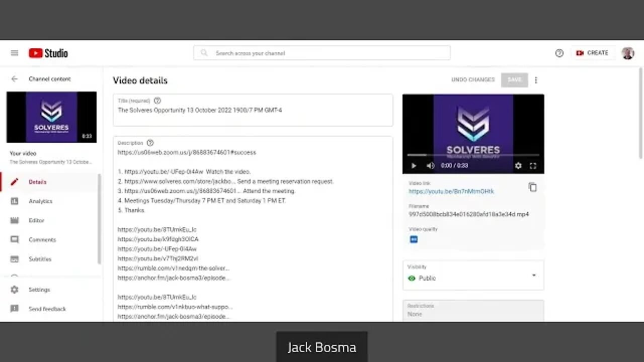The width and height of the screenshot is (644, 362).
Task: Click the SAVE button
Action: point(514,80)
